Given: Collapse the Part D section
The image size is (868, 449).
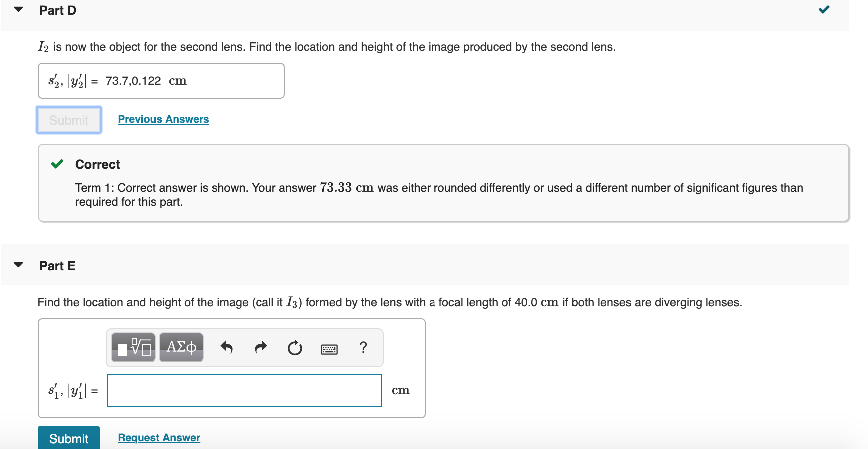Looking at the screenshot, I should (18, 9).
